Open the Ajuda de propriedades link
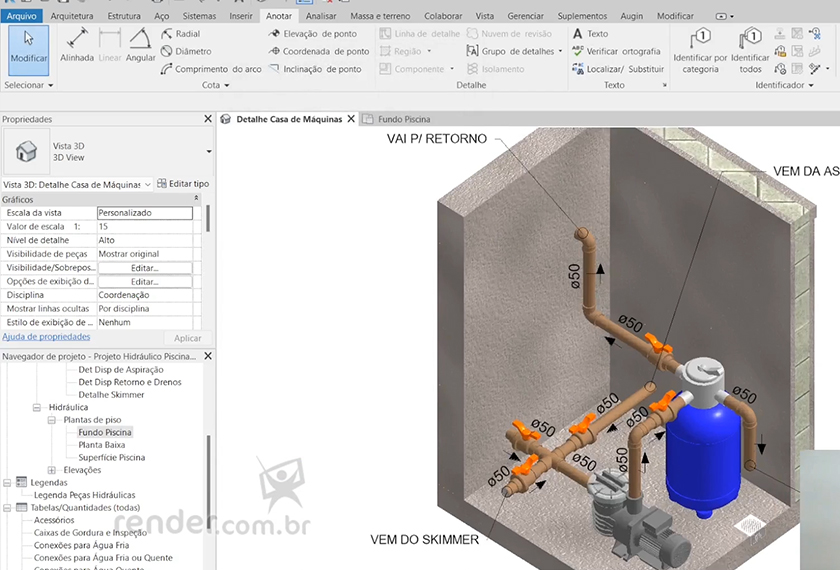Viewport: 840px width, 570px height. [x=46, y=337]
